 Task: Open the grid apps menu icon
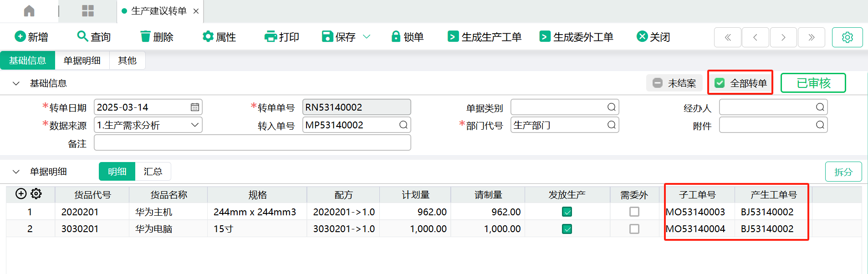88,11
